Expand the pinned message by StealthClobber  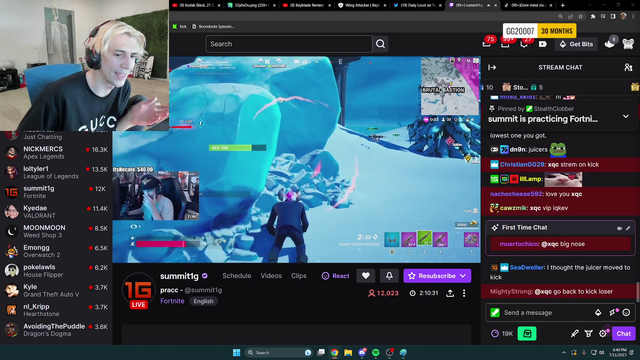coord(626,116)
